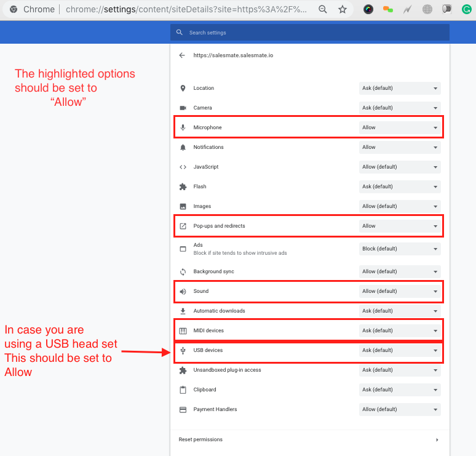The width and height of the screenshot is (476, 456).
Task: Click the 'Microphone' label text
Action: pos(207,127)
